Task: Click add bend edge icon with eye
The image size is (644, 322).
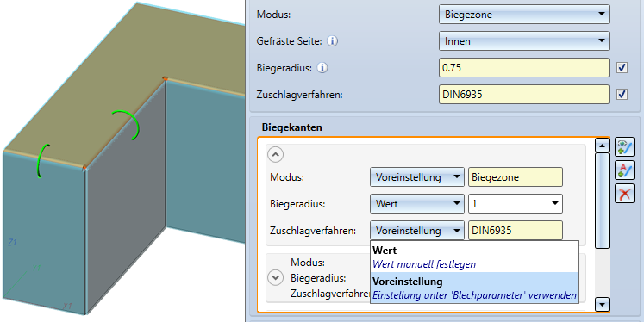Action: click(x=624, y=147)
